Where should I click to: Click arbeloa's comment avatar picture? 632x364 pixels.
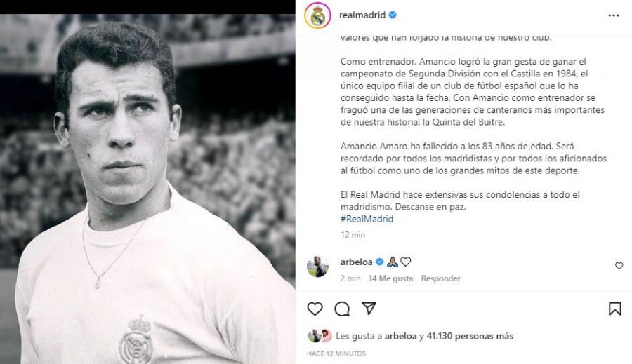pyautogui.click(x=317, y=267)
